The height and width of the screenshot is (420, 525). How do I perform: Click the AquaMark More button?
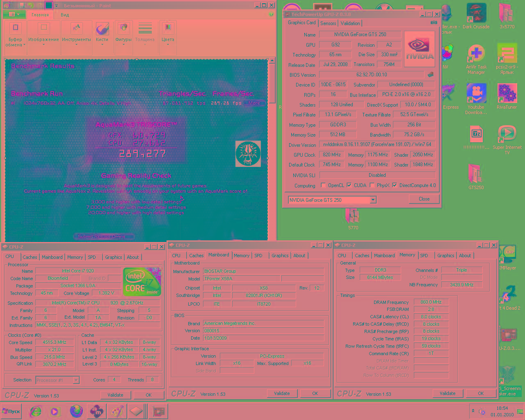coord(254,103)
